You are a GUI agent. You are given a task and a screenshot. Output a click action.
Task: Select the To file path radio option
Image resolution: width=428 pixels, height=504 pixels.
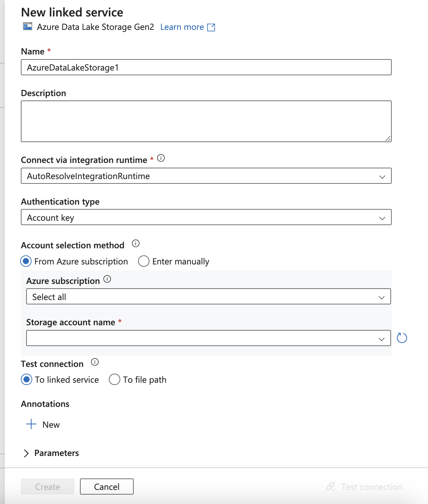click(x=115, y=380)
